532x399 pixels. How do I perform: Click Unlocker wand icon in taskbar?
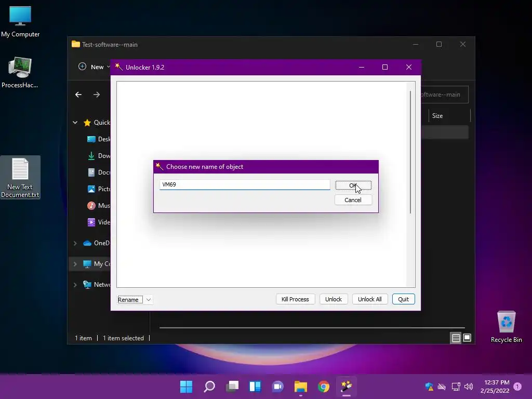pos(347,387)
